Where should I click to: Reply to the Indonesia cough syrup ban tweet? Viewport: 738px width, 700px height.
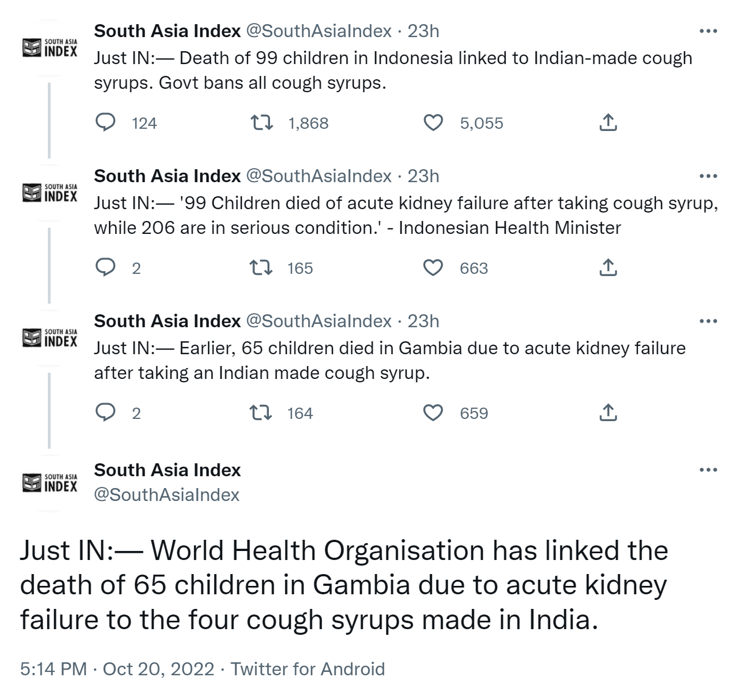[x=105, y=123]
